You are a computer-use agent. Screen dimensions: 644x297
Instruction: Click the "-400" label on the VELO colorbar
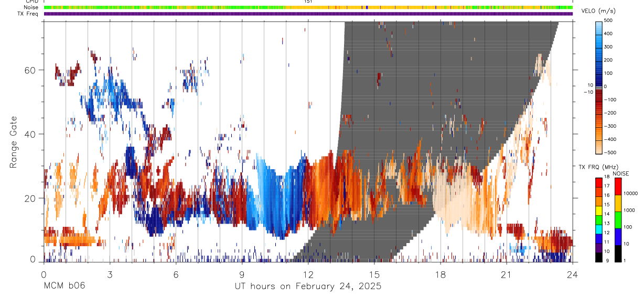(610, 140)
